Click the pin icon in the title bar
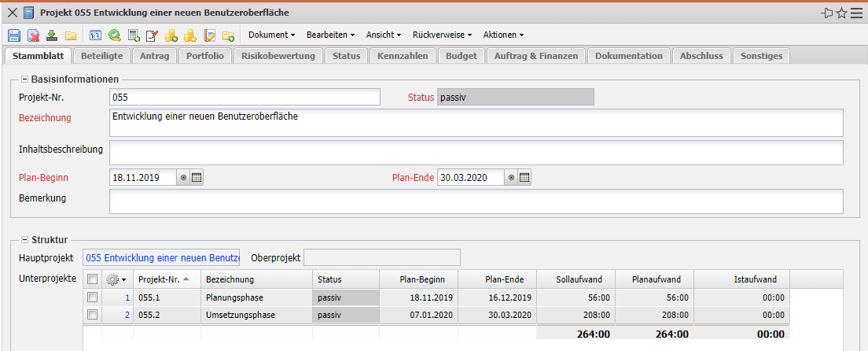 [828, 13]
